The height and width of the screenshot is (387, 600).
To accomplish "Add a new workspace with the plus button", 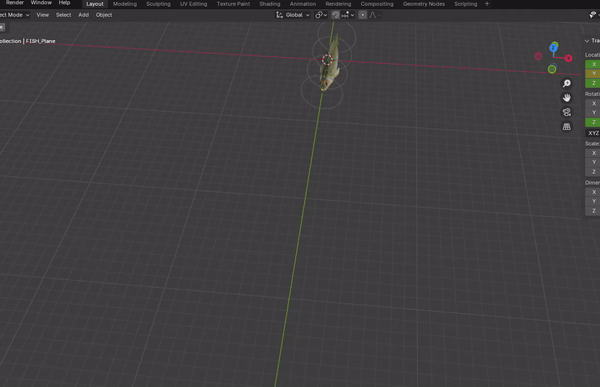I will click(x=487, y=4).
